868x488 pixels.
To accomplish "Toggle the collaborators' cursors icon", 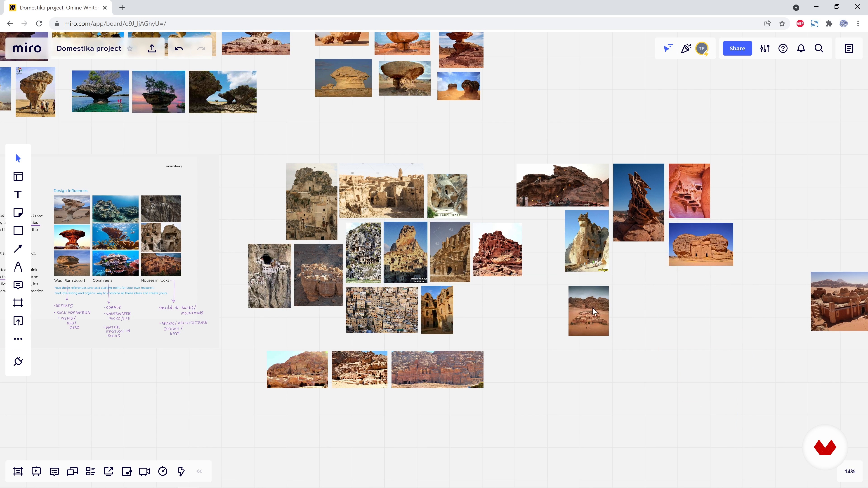I will (x=668, y=49).
